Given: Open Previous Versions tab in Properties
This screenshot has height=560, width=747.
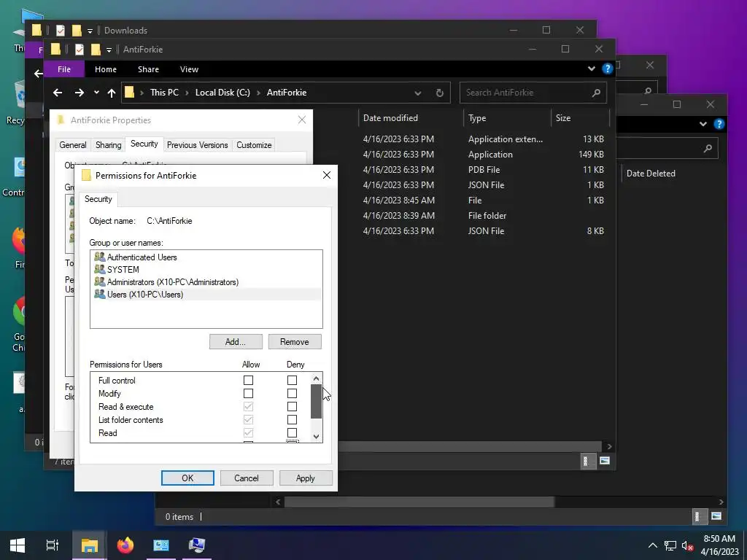Looking at the screenshot, I should [x=197, y=145].
